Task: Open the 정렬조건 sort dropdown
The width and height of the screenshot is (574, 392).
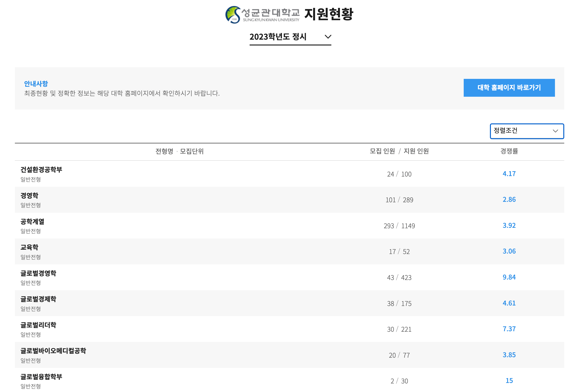Action: (527, 131)
